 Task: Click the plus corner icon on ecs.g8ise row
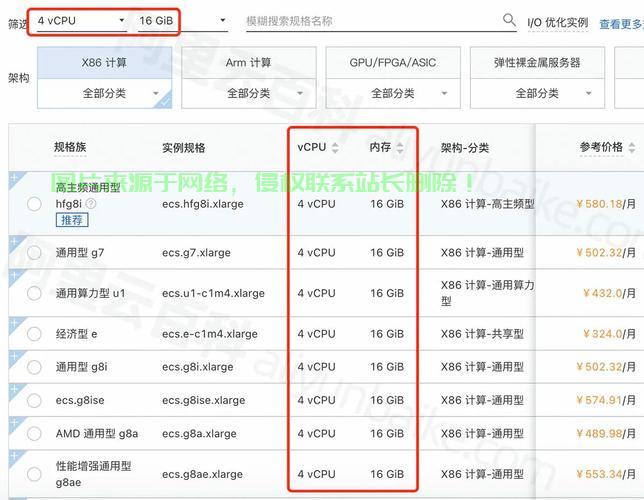pos(15,389)
